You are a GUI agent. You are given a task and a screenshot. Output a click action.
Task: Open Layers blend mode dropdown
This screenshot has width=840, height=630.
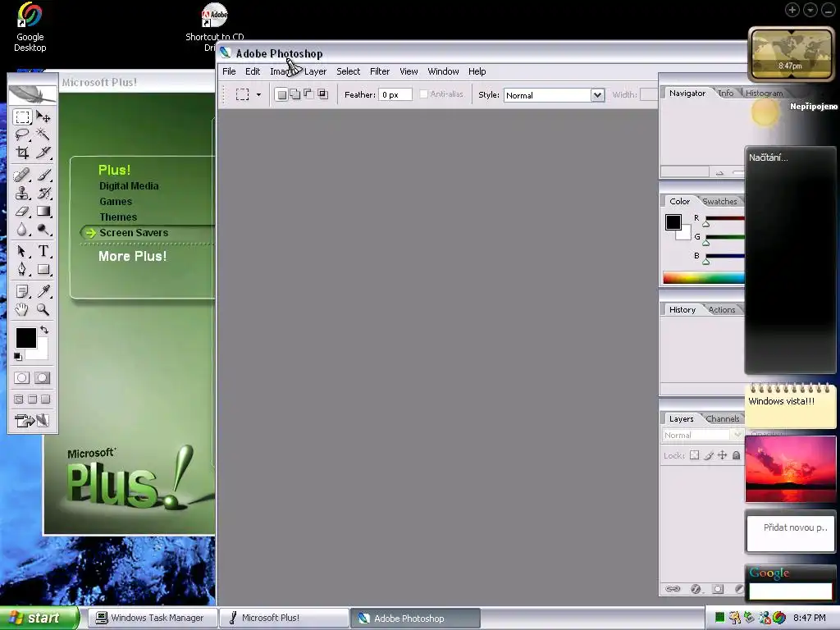pyautogui.click(x=702, y=435)
